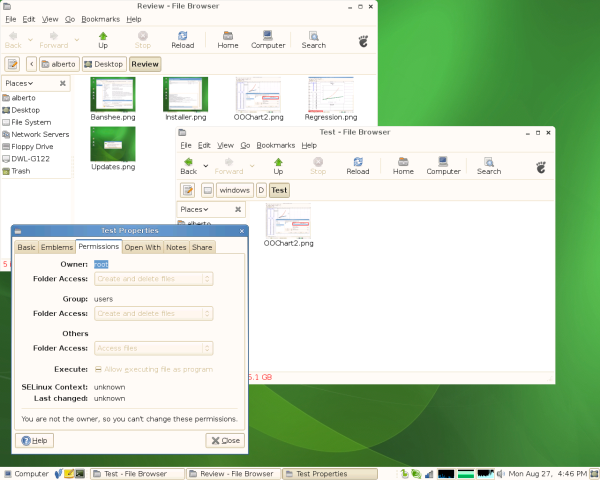Viewport: 600px width, 480px height.
Task: Go Home in Review File Browser toolbar
Action: pos(228,40)
